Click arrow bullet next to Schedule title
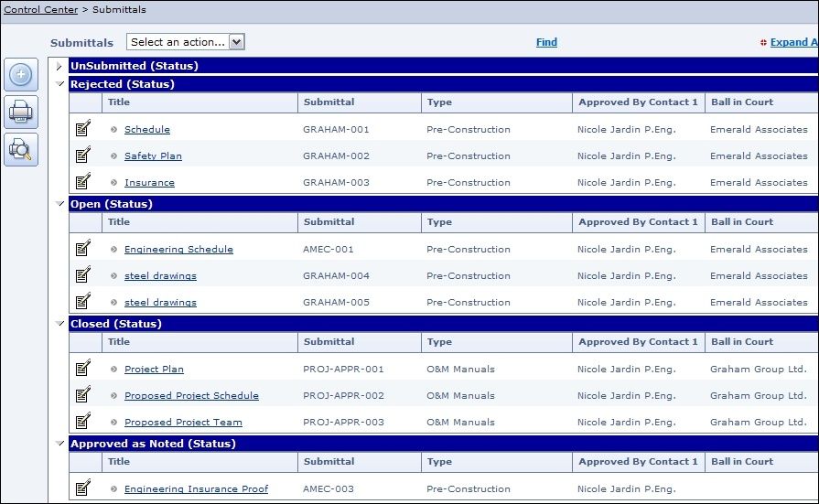Viewport: 819px width, 504px height. [113, 130]
